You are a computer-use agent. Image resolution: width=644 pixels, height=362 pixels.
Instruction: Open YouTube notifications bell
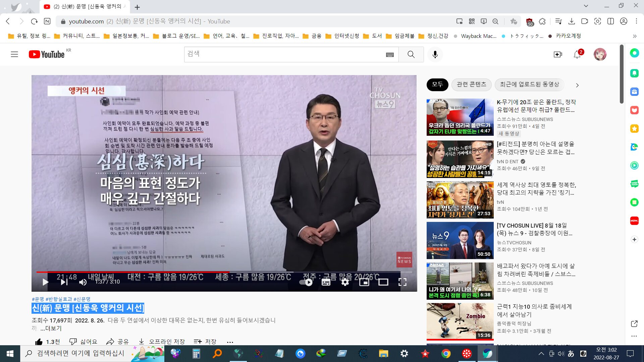pos(577,54)
